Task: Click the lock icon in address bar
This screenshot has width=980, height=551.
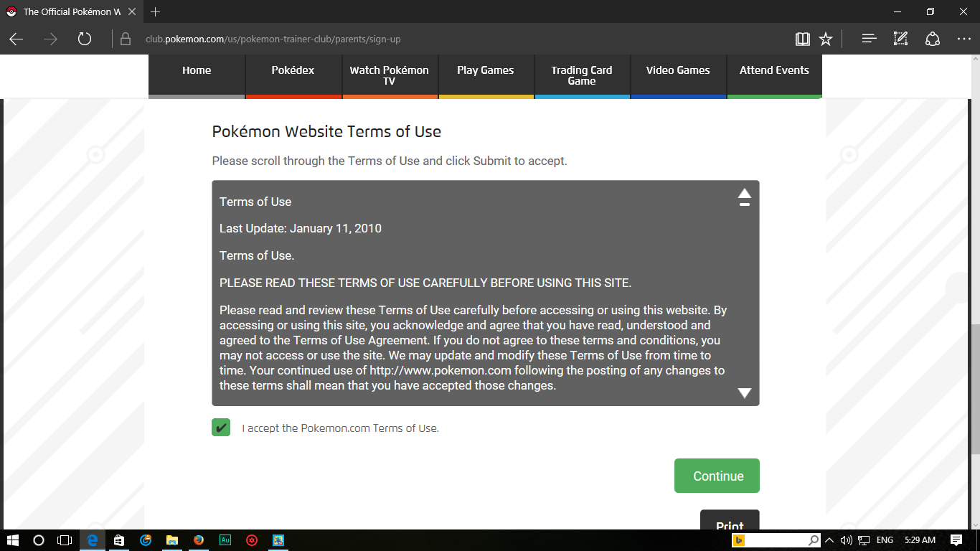Action: click(x=126, y=39)
